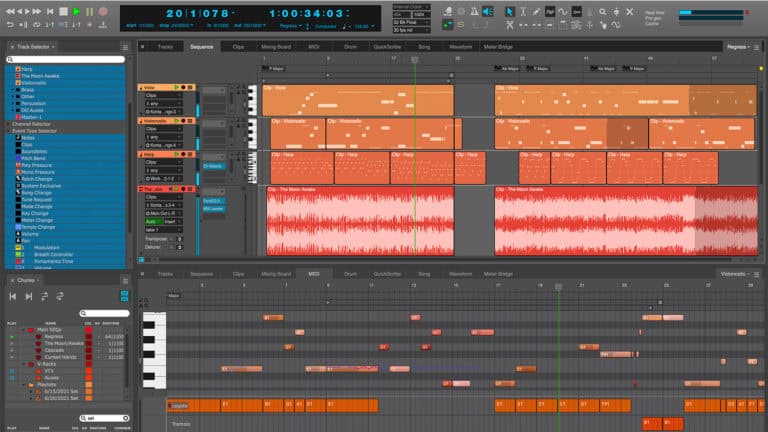Open the Regress sequence dropdown in upper editor

click(x=738, y=47)
